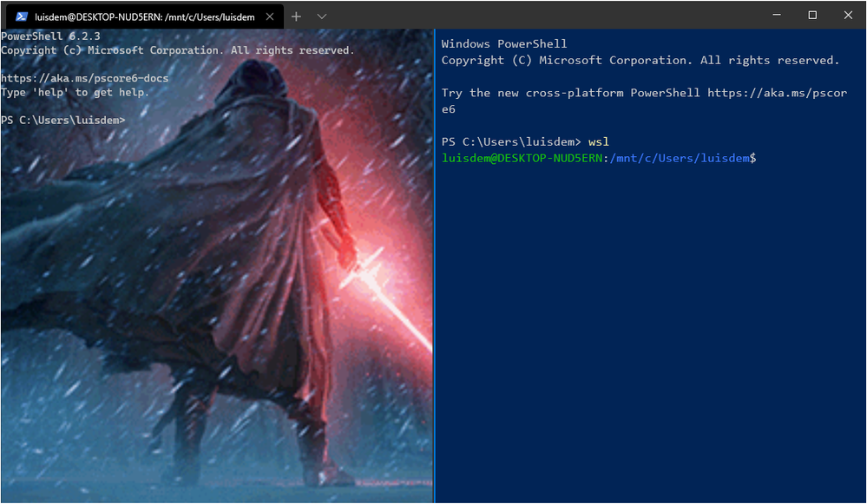Minimize the Windows Terminal window
The height and width of the screenshot is (504, 867).
click(x=777, y=15)
